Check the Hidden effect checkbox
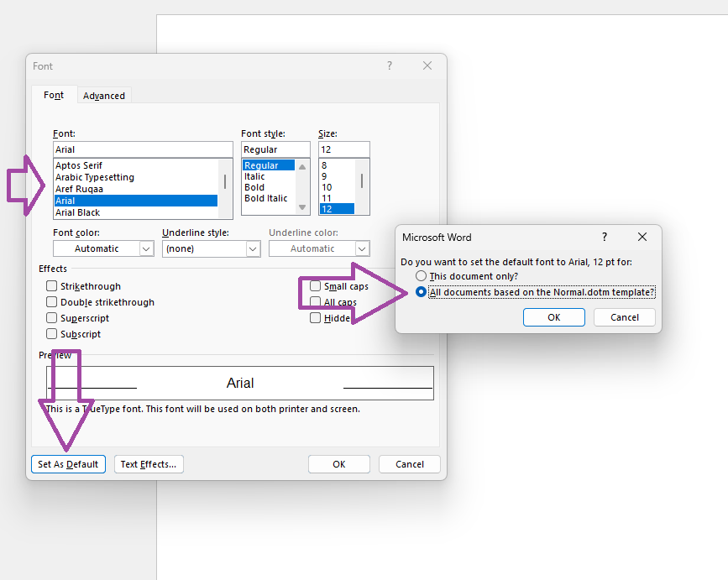 pos(315,318)
